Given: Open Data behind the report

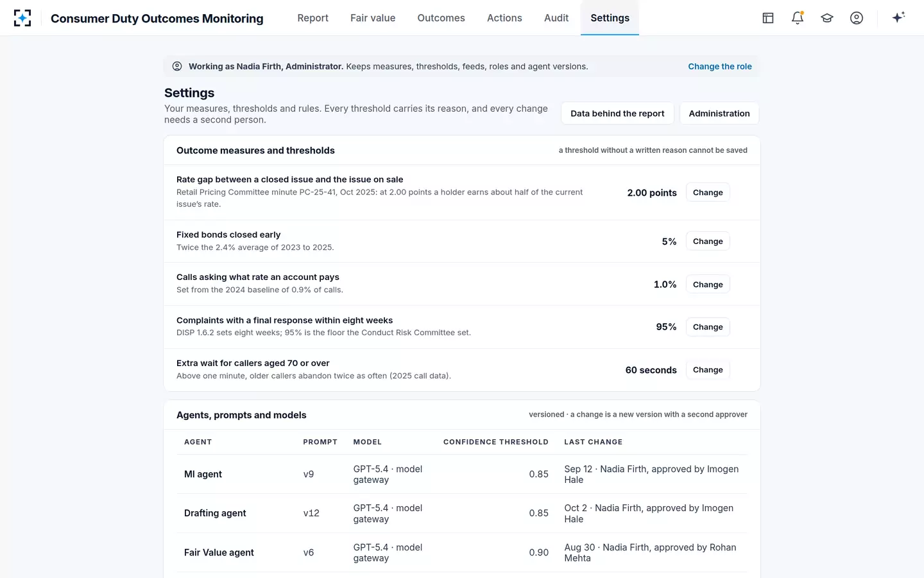Looking at the screenshot, I should coord(617,113).
